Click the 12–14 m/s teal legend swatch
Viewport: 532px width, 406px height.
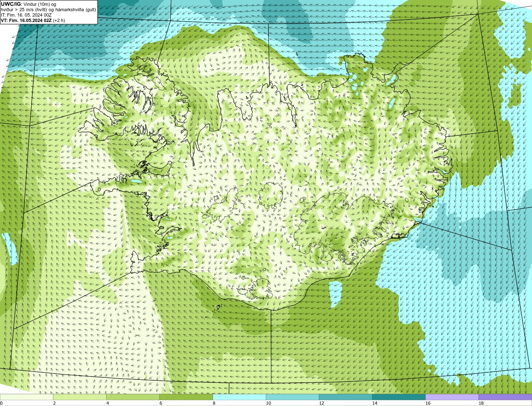click(x=346, y=397)
